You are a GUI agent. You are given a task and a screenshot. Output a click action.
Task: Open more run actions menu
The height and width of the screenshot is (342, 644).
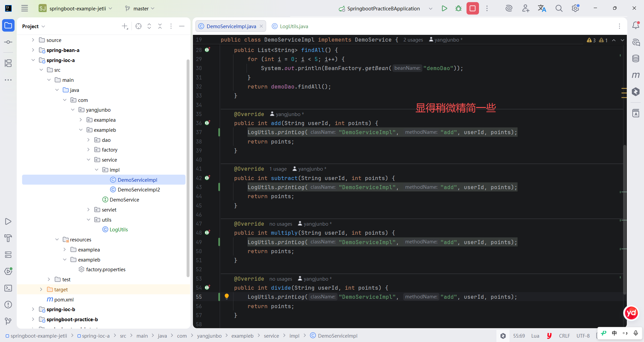point(487,8)
